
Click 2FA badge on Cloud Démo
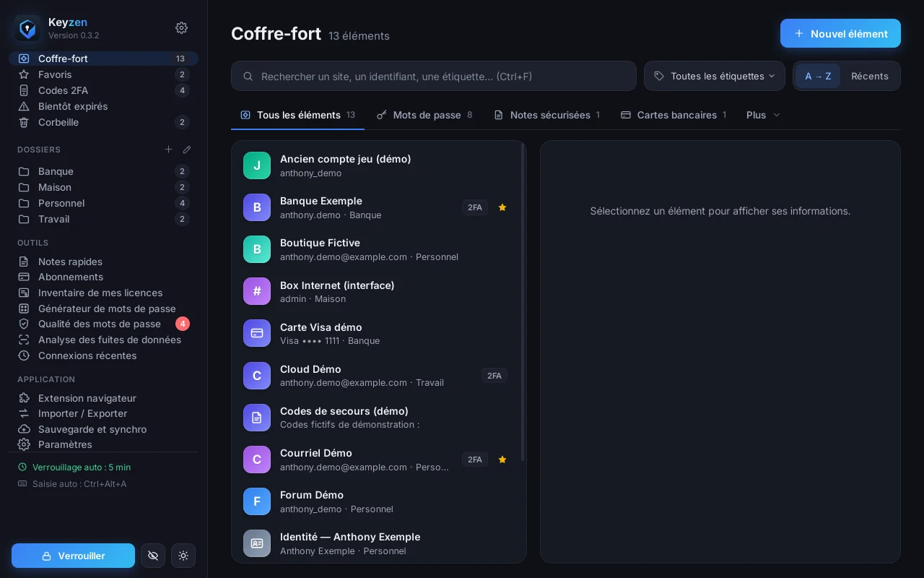494,376
